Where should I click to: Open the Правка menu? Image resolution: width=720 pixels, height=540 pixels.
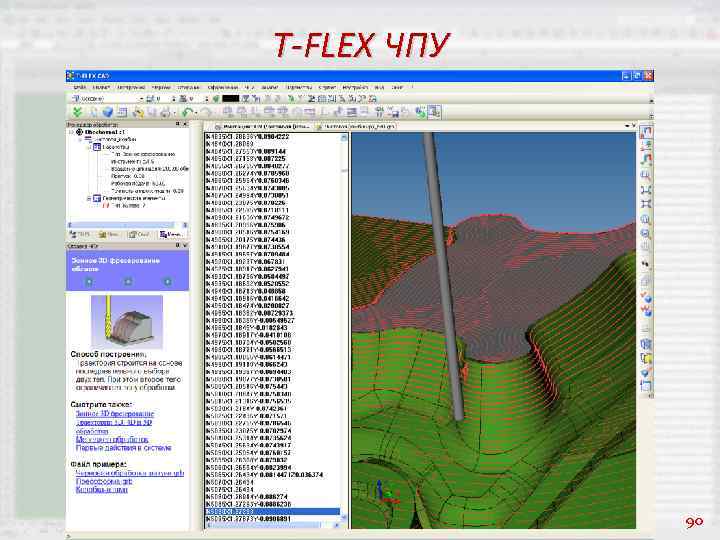(x=101, y=87)
